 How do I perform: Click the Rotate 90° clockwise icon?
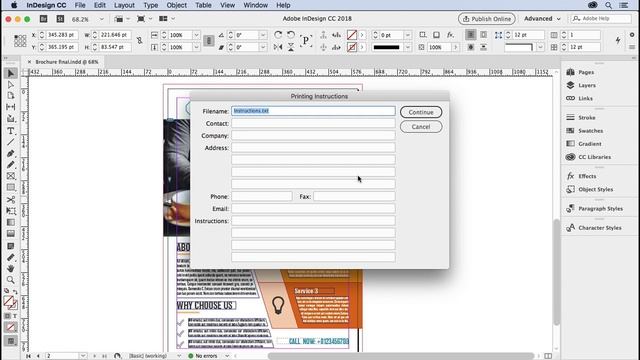[278, 35]
